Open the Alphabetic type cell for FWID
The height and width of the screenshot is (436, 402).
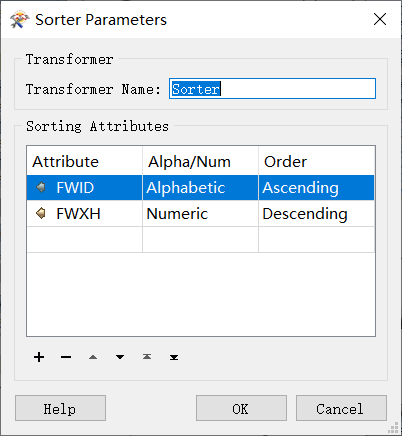[200, 187]
